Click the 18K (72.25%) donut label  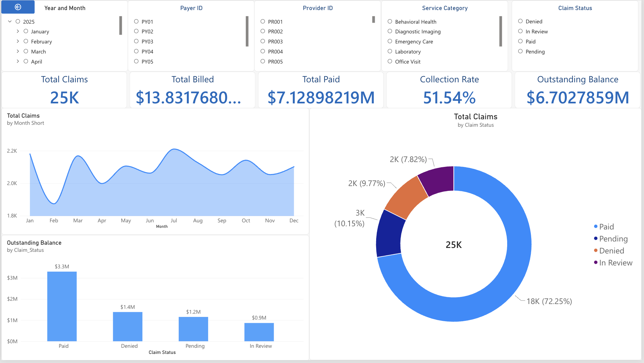coord(549,301)
